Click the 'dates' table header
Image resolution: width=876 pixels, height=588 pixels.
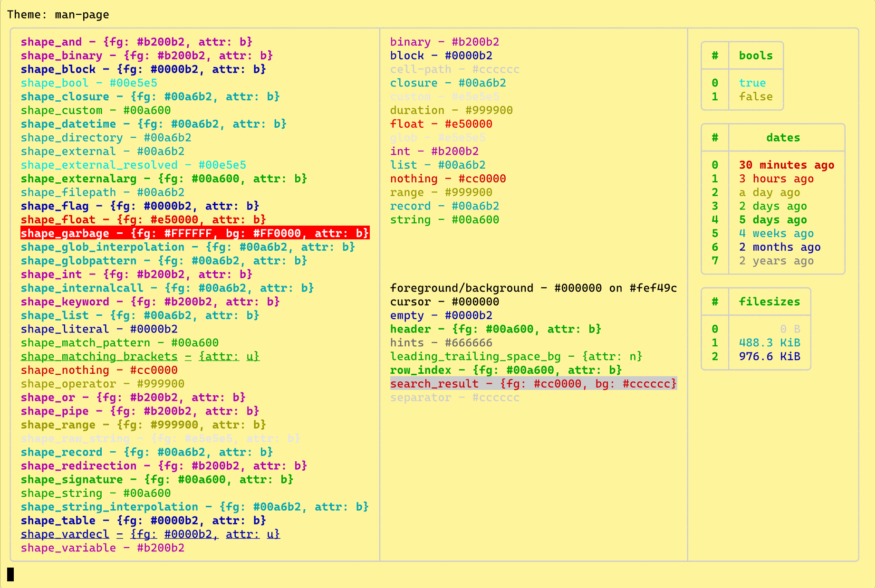(x=783, y=138)
